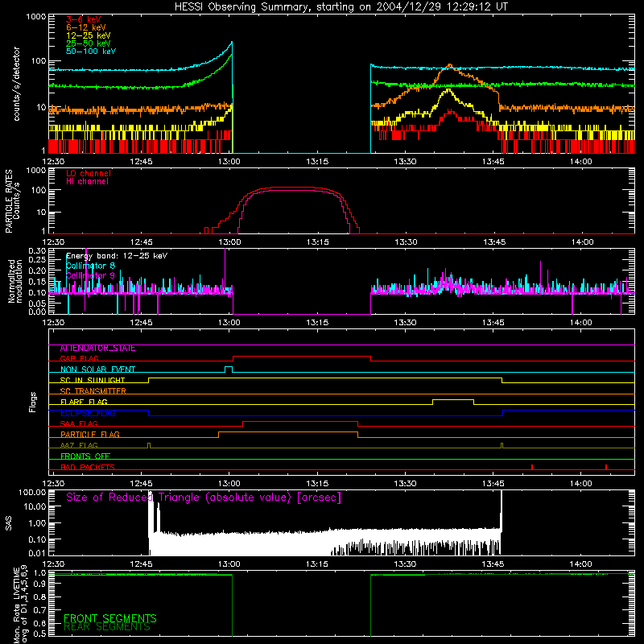The height and width of the screenshot is (644, 644).
Task: Click the counts/s/detector axis label
Action: click(17, 84)
